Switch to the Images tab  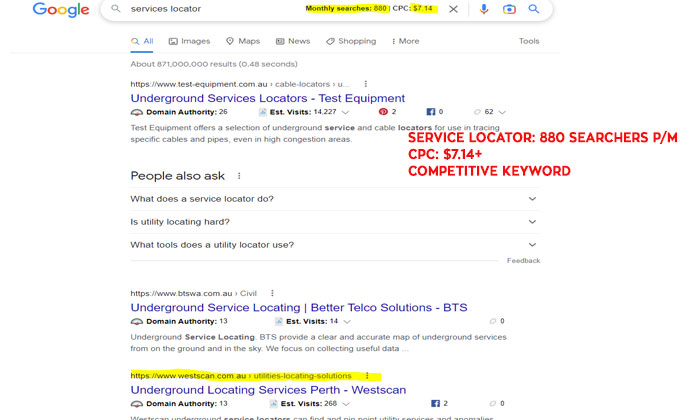pyautogui.click(x=189, y=42)
